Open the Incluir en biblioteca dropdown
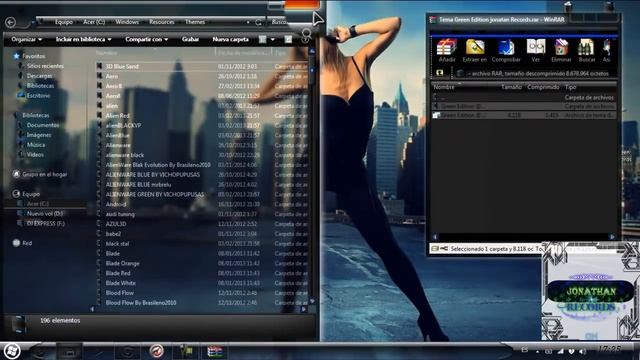The image size is (640, 360). pos(83,39)
